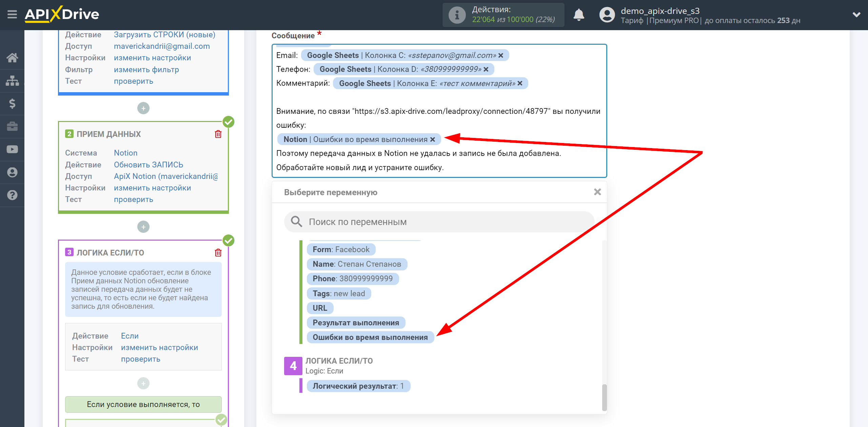Open the hamburger menu
The width and height of the screenshot is (868, 427).
click(x=12, y=15)
